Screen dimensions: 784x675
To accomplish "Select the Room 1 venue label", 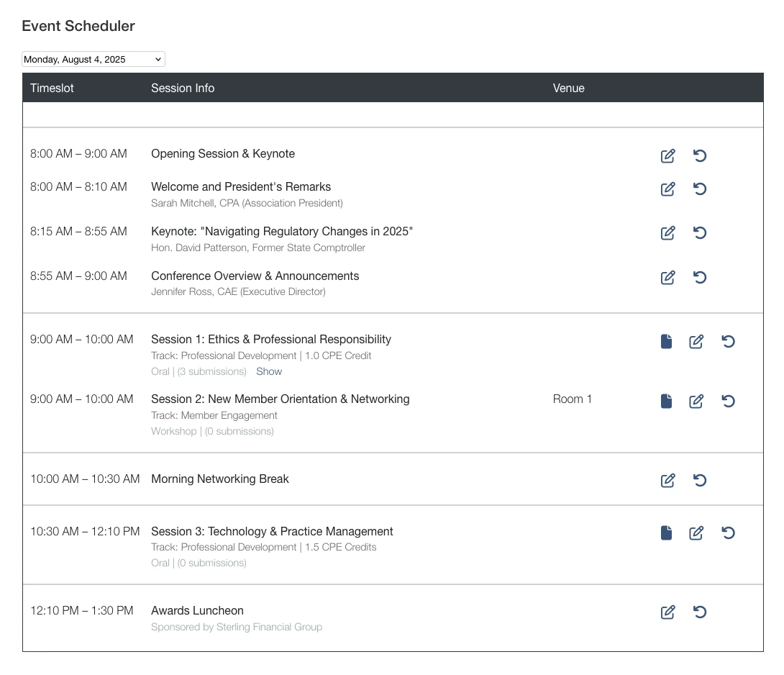I will point(573,399).
